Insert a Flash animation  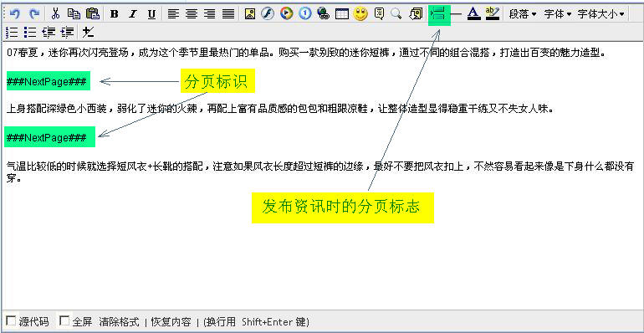[x=268, y=14]
